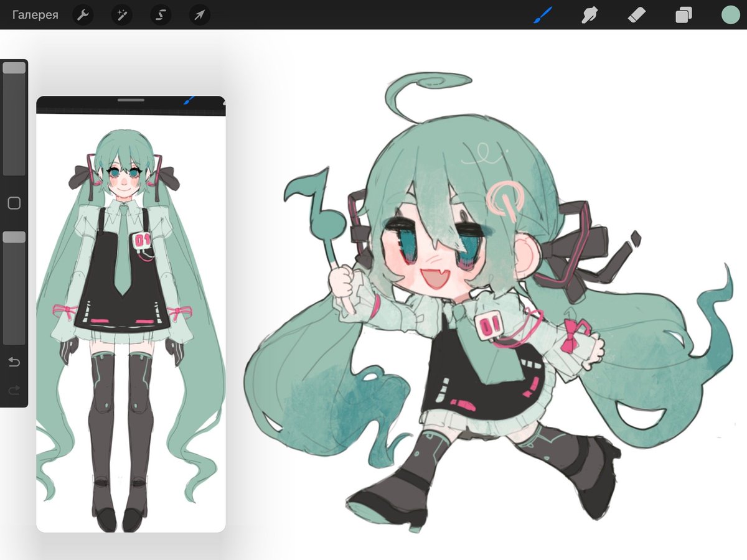Adjust the brush size slider
The height and width of the screenshot is (560, 747).
pyautogui.click(x=14, y=118)
